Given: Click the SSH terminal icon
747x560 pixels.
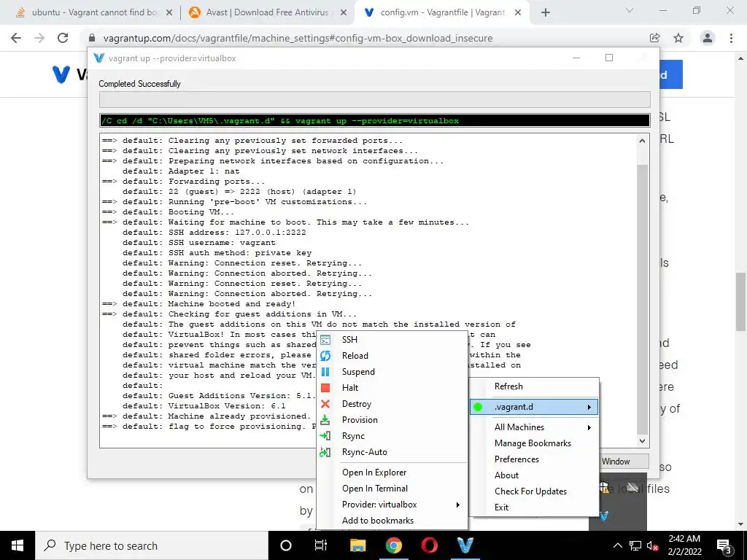Looking at the screenshot, I should [325, 340].
